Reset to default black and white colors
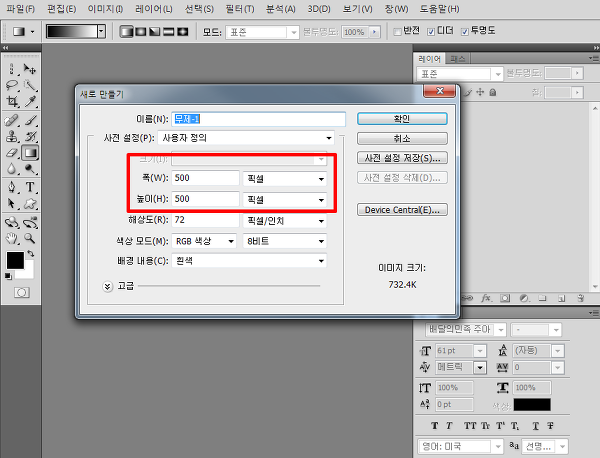The height and width of the screenshot is (458, 600). pos(8,276)
